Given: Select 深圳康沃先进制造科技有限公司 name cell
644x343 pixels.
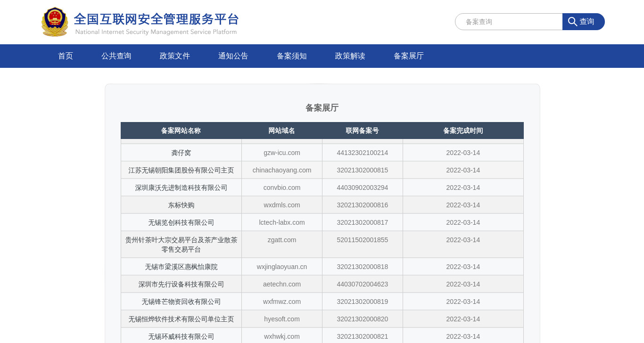Looking at the screenshot, I should click(x=181, y=188).
